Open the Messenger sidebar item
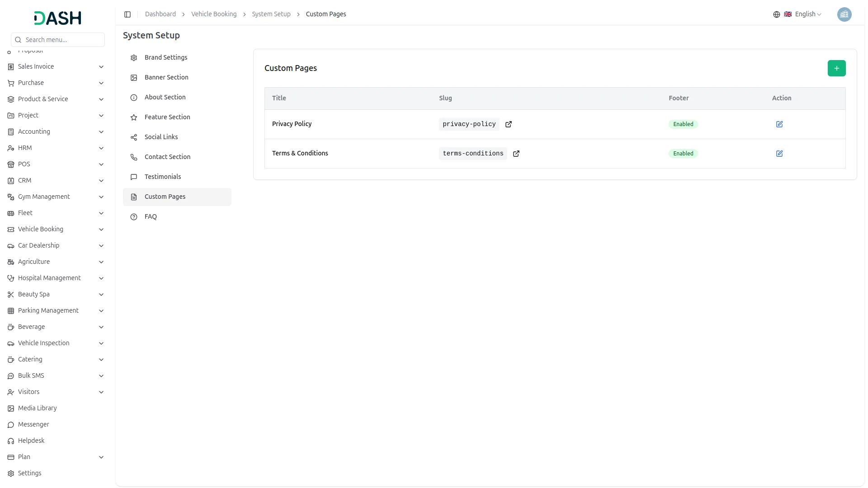This screenshot has width=868, height=488. (33, 424)
